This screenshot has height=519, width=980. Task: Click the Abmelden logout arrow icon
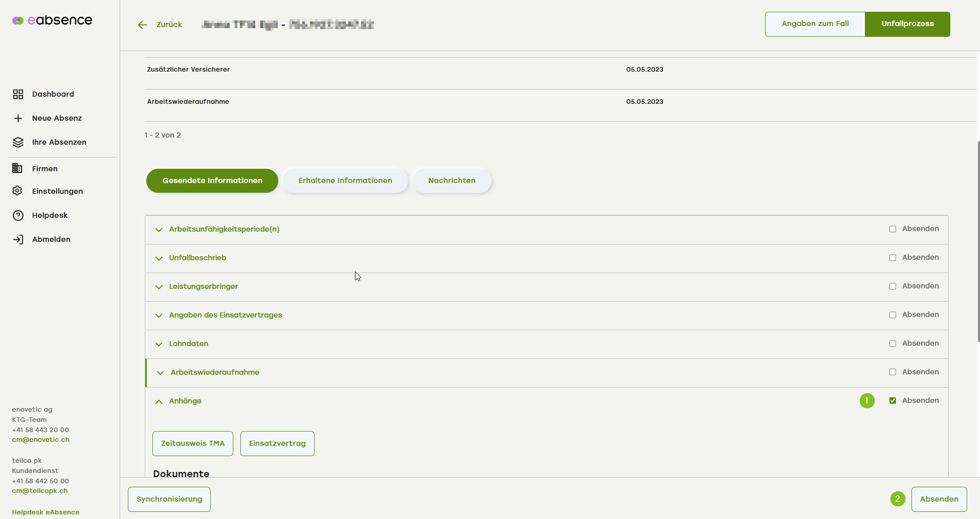(x=18, y=239)
